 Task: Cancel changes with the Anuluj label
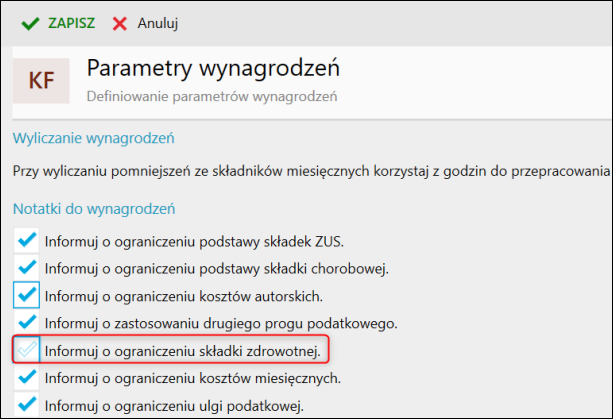(x=158, y=23)
